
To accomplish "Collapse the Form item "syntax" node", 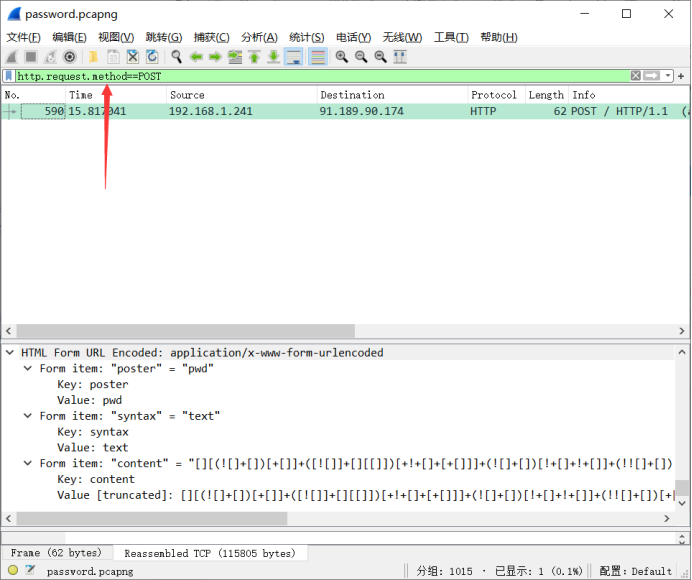I will 28,416.
